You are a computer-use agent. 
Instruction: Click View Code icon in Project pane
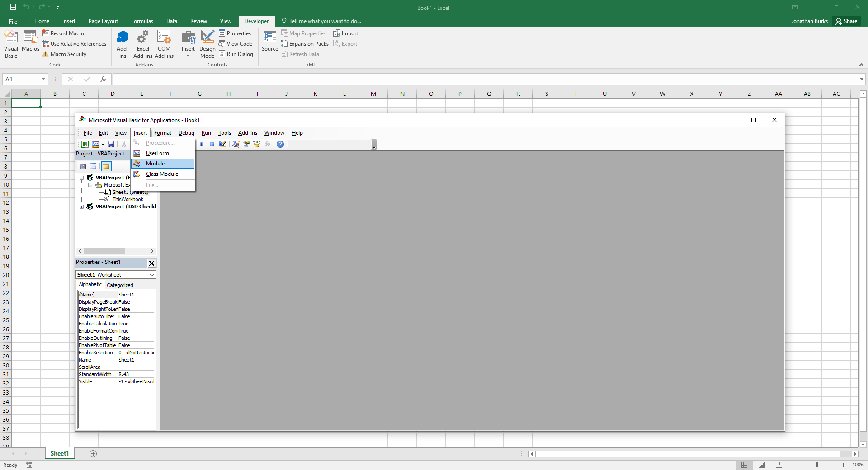pos(83,166)
